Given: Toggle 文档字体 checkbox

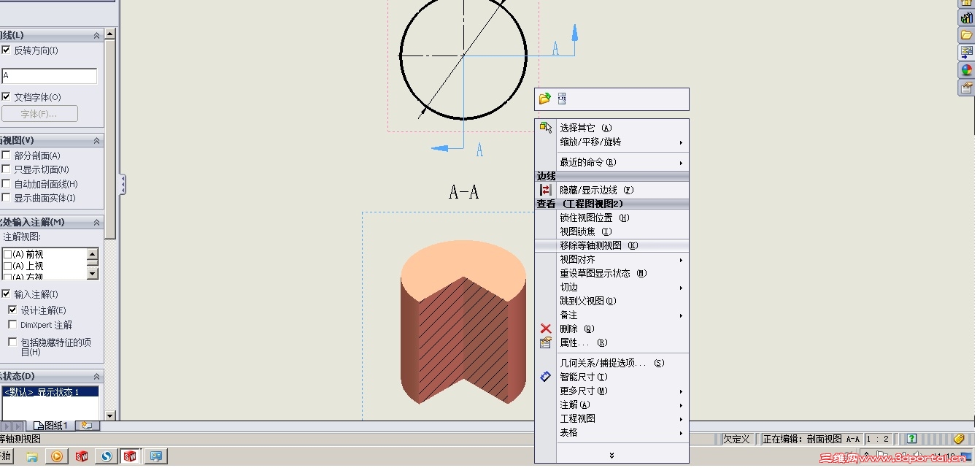Looking at the screenshot, I should pyautogui.click(x=6, y=96).
